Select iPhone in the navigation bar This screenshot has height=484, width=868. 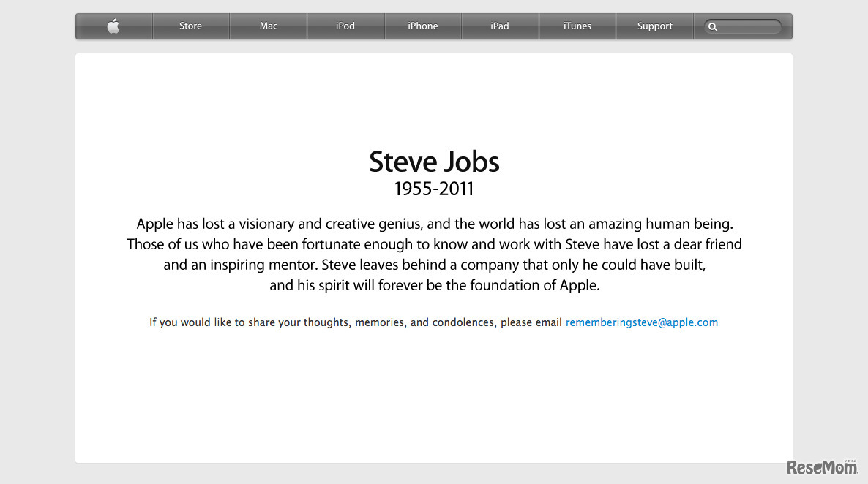(423, 26)
